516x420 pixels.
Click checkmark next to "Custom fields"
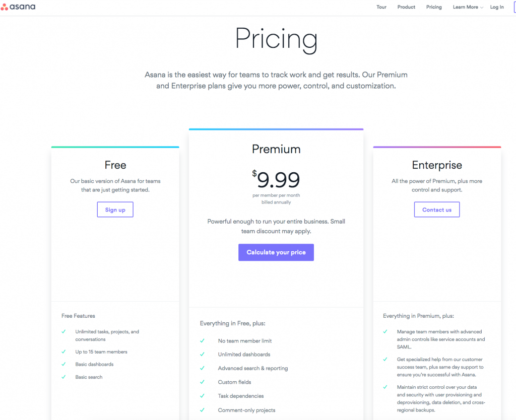click(202, 382)
